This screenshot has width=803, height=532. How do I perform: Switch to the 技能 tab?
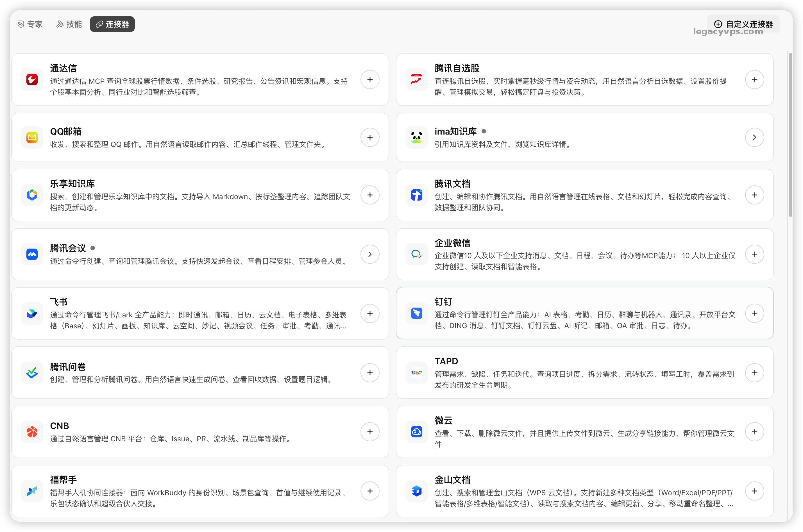coord(69,24)
